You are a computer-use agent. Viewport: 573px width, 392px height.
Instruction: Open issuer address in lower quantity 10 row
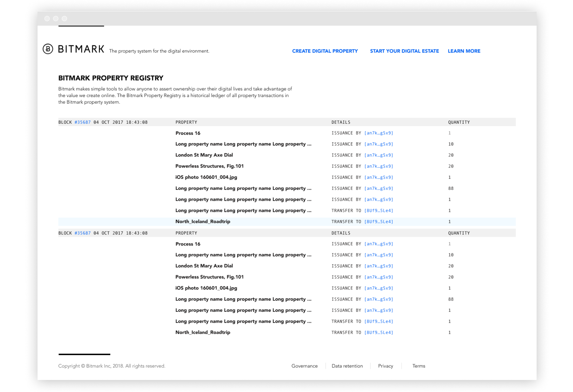[379, 255]
